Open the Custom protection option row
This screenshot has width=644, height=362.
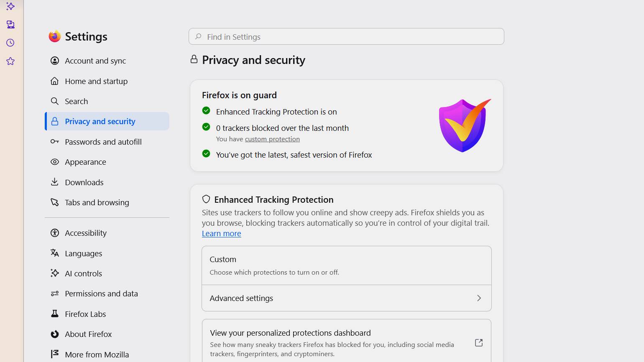346,265
